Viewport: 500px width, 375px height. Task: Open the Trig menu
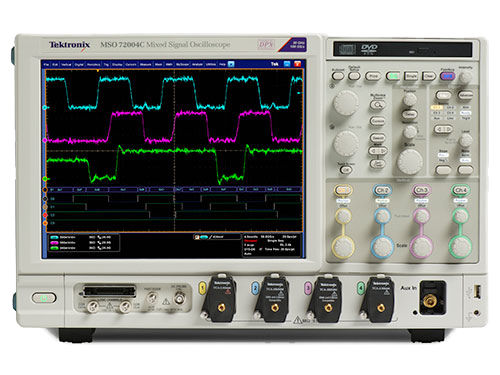106,64
